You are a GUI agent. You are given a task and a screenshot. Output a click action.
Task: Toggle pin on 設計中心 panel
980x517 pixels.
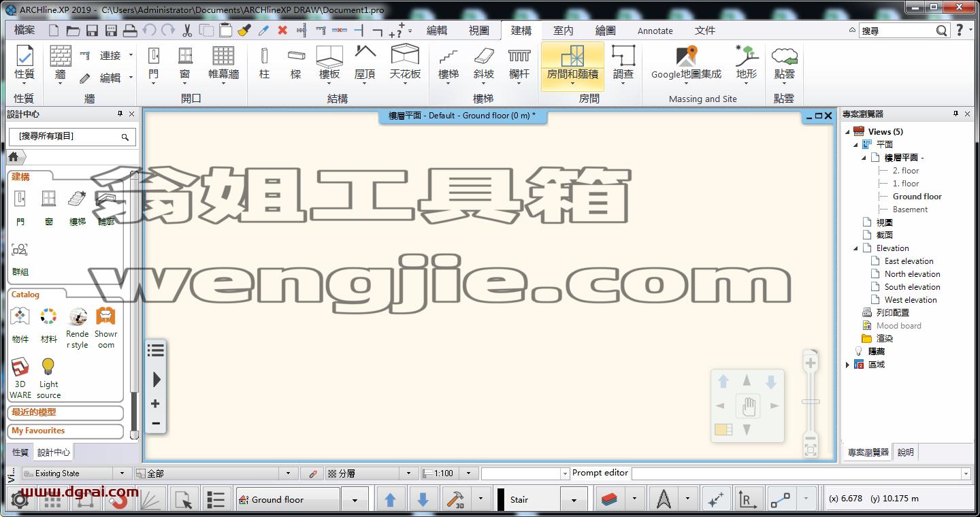[x=120, y=114]
